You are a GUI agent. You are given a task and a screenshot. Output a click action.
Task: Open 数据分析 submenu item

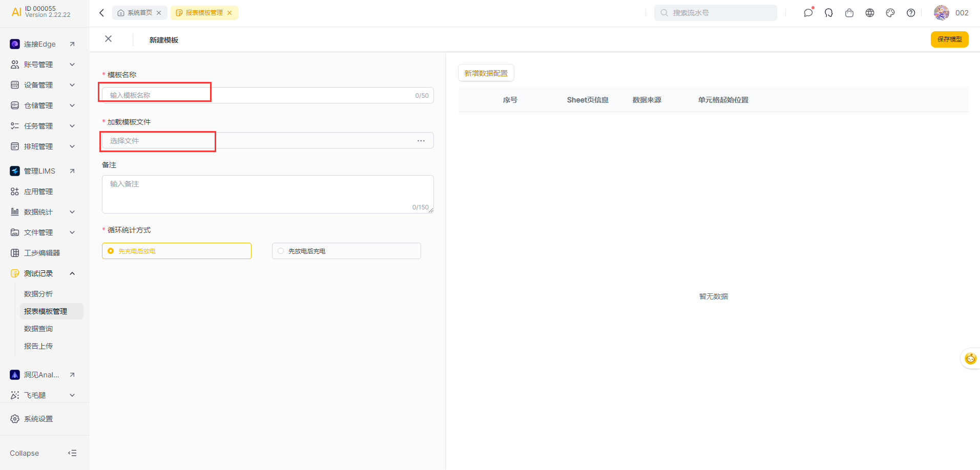[x=38, y=294]
